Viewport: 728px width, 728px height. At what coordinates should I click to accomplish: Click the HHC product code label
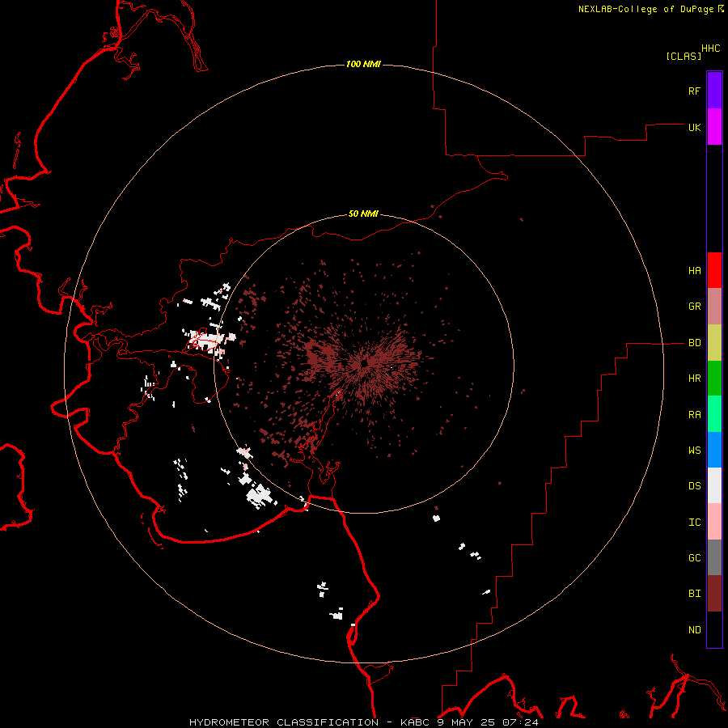710,49
